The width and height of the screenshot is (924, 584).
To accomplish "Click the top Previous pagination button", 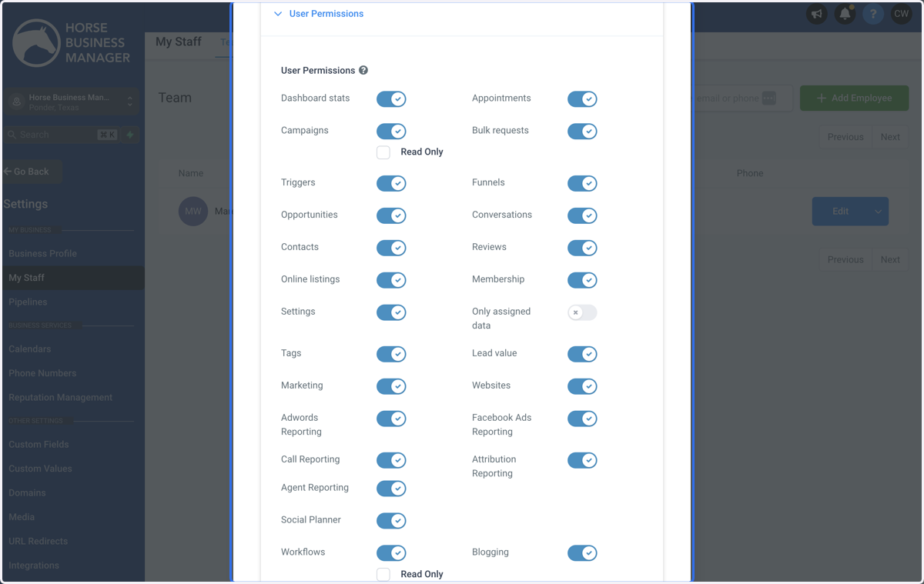I will coord(845,137).
